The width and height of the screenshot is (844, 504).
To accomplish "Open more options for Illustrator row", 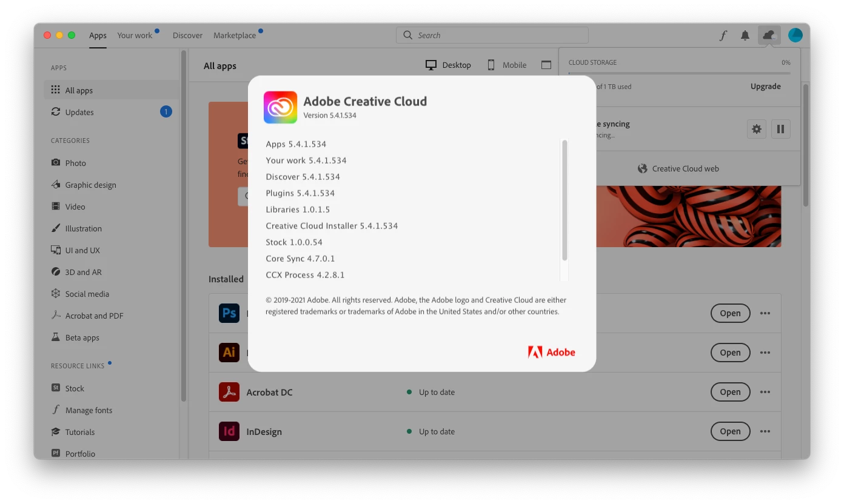I will point(765,353).
